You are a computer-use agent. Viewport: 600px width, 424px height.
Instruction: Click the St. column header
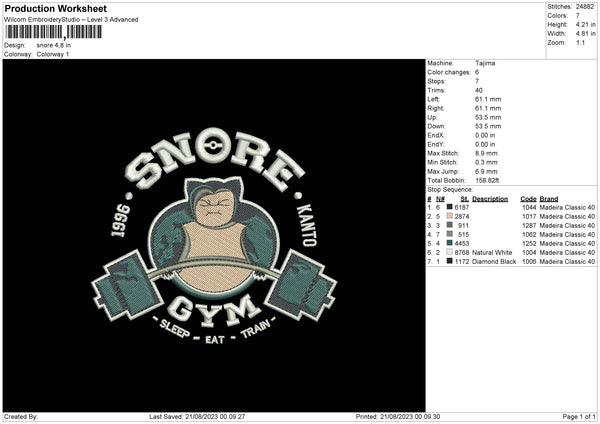click(465, 198)
